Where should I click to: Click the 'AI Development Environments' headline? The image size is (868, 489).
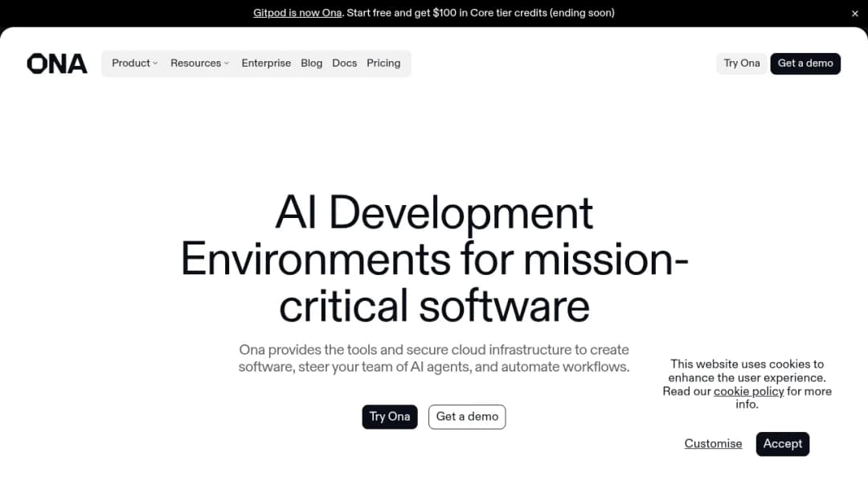click(x=434, y=259)
